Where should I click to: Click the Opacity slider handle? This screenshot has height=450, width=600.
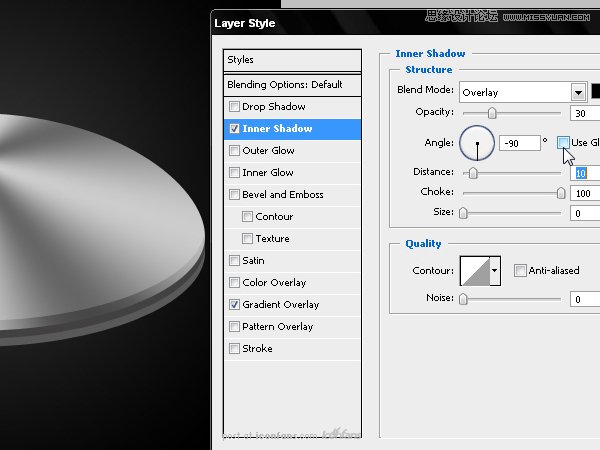(x=492, y=113)
